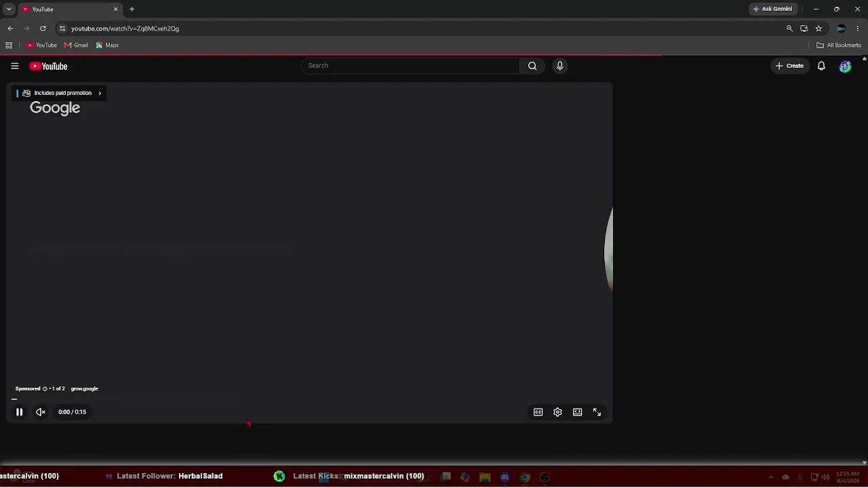The width and height of the screenshot is (868, 488).
Task: Open the All Bookmarks folder
Action: 839,45
